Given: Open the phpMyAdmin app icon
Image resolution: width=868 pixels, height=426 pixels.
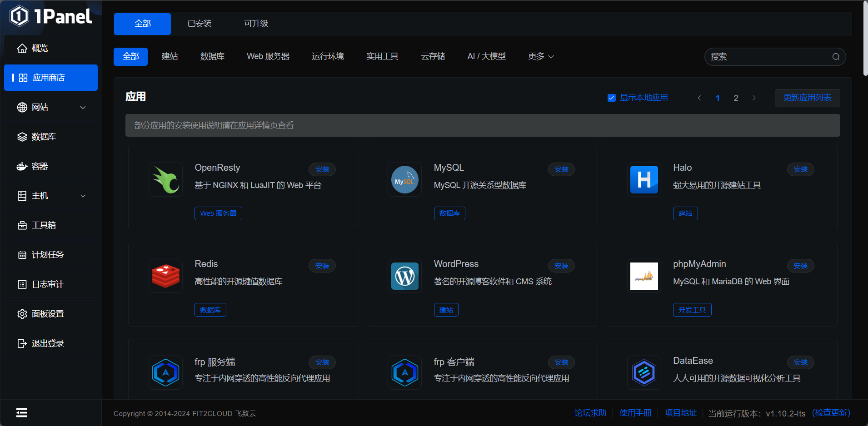Looking at the screenshot, I should tap(644, 276).
